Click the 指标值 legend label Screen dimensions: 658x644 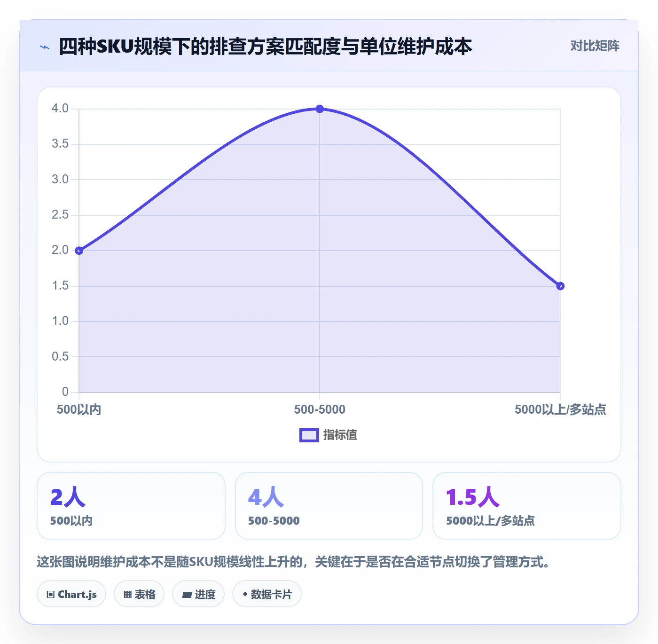coord(340,435)
